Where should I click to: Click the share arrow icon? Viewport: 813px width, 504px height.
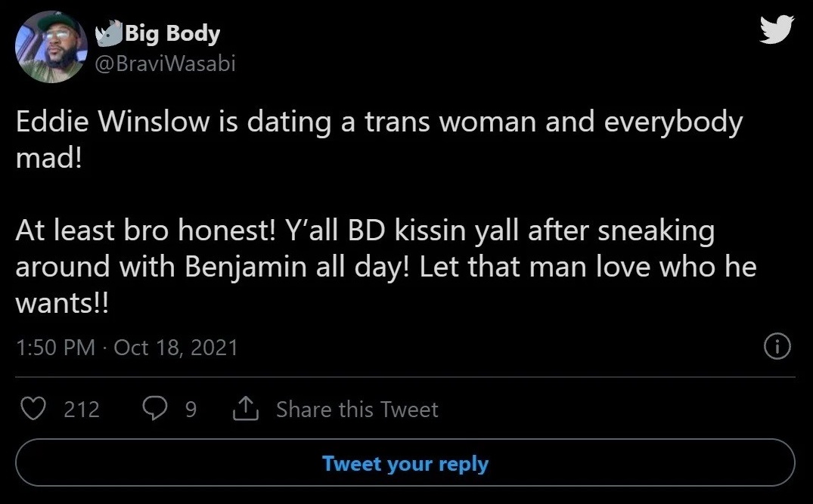point(245,410)
